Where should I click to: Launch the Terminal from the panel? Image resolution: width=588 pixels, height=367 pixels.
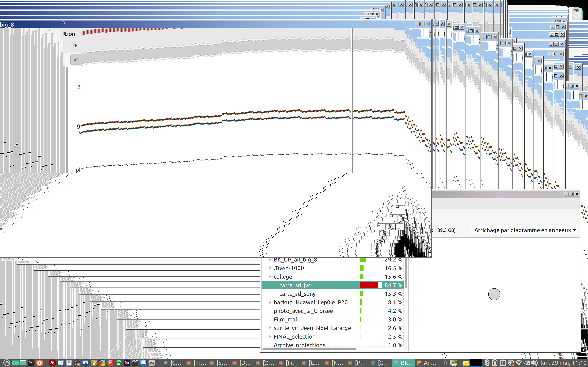(31, 363)
